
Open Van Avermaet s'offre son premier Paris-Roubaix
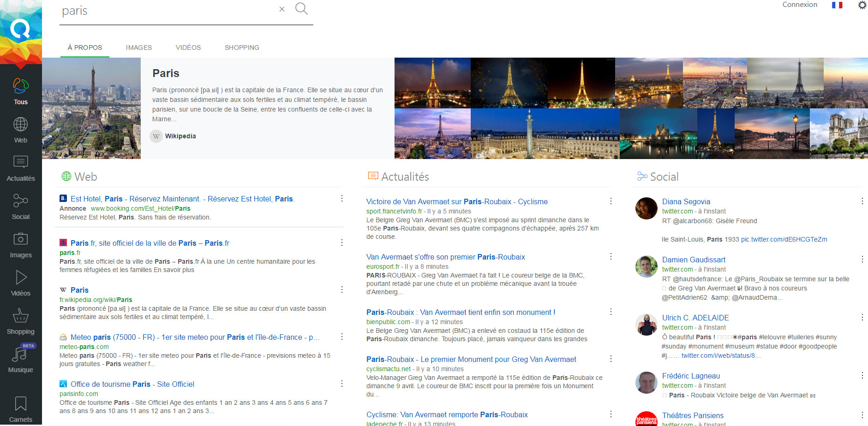point(446,257)
